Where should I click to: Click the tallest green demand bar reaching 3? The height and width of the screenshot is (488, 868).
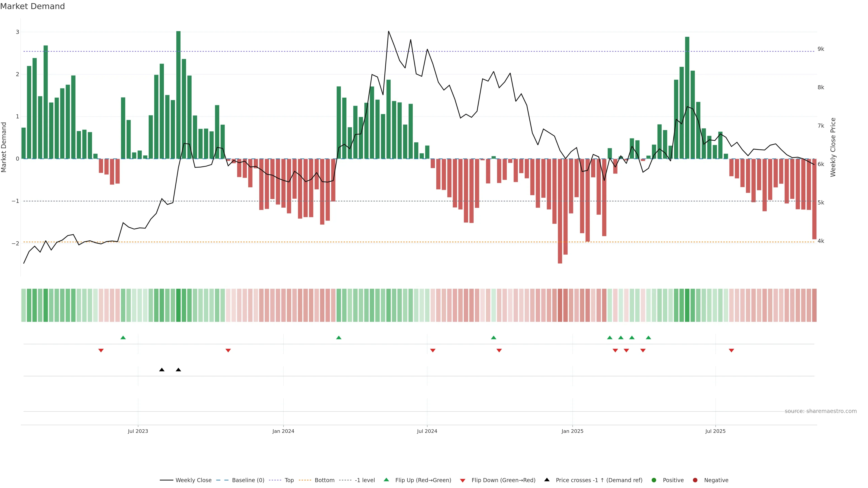pos(178,94)
